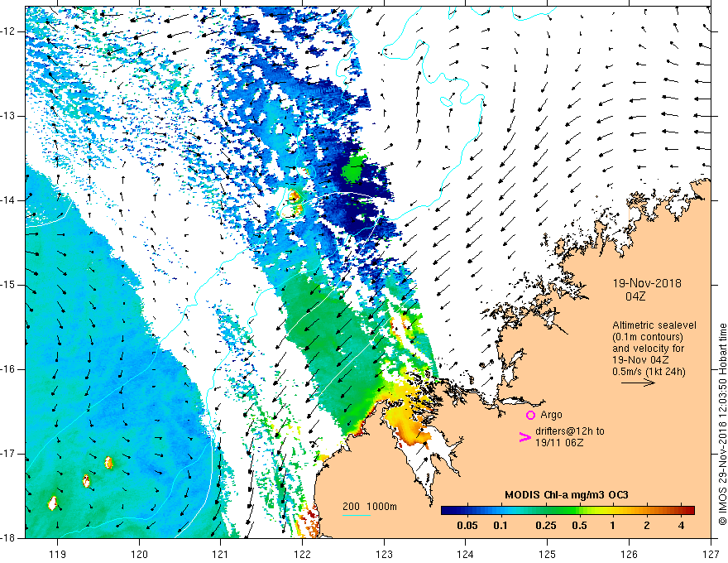Click longitude axis label '126'
728x563 pixels.
coord(629,554)
